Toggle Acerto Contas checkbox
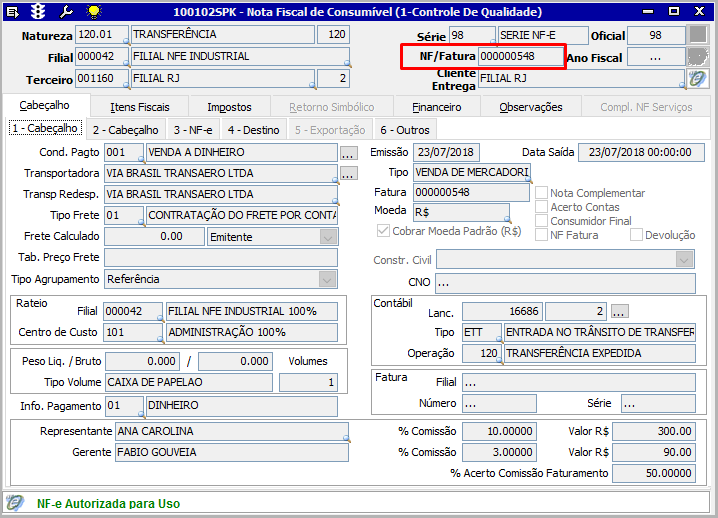The width and height of the screenshot is (718, 518). coord(541,207)
